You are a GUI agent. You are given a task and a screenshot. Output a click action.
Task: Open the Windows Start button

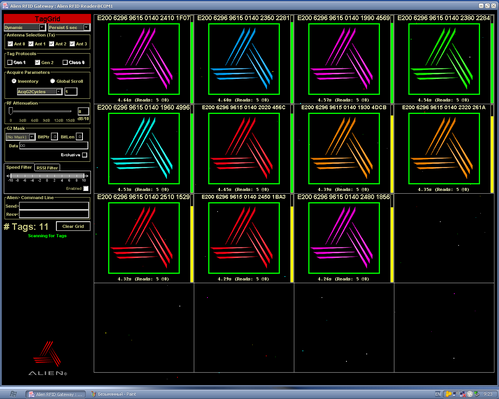(13, 394)
